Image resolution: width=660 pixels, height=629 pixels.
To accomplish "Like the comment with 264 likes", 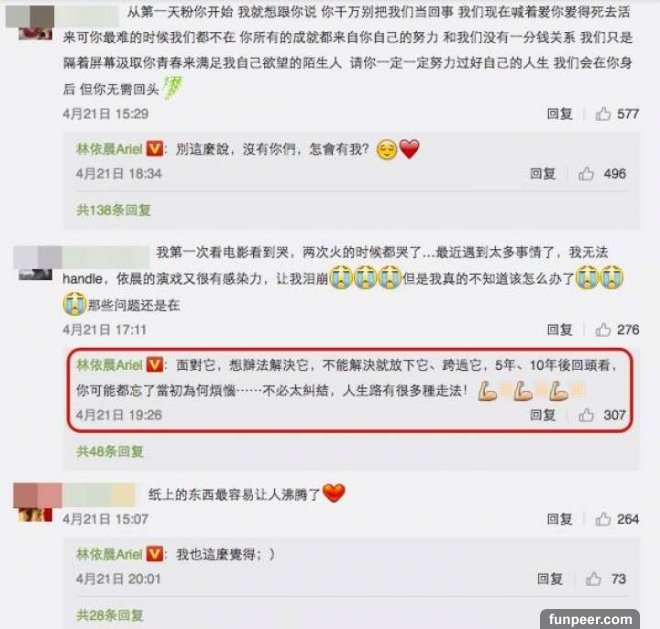I will coord(603,519).
